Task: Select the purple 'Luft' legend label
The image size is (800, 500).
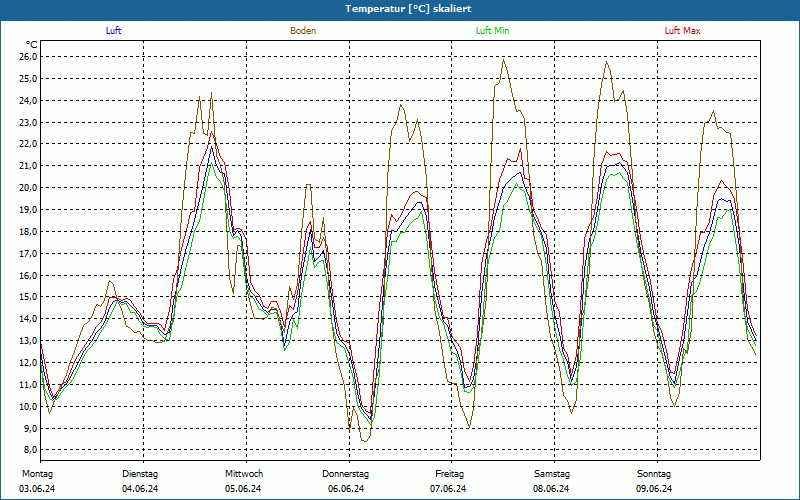Action: 114,31
